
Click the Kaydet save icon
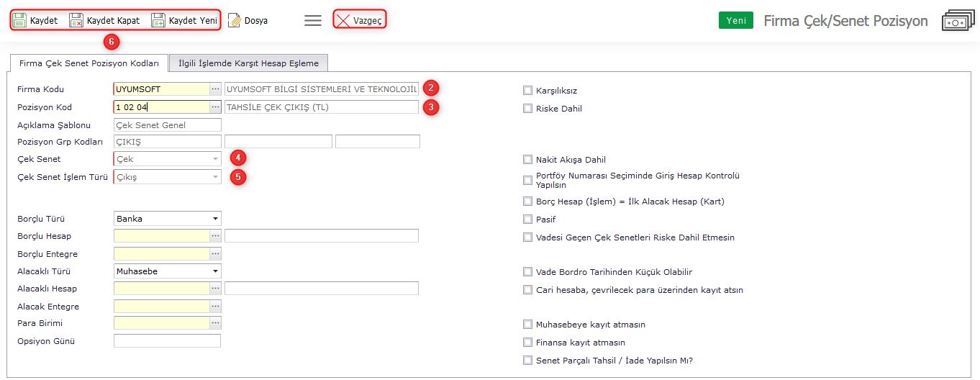[x=20, y=20]
